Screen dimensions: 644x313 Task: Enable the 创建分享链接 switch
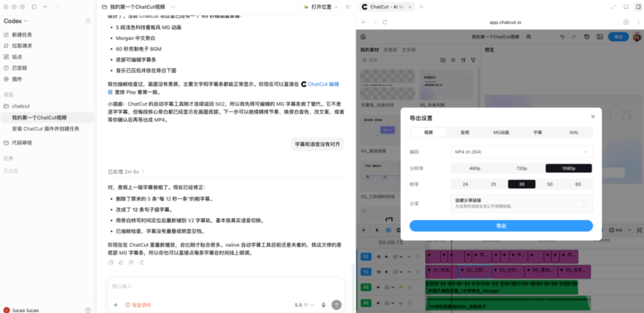point(582,203)
